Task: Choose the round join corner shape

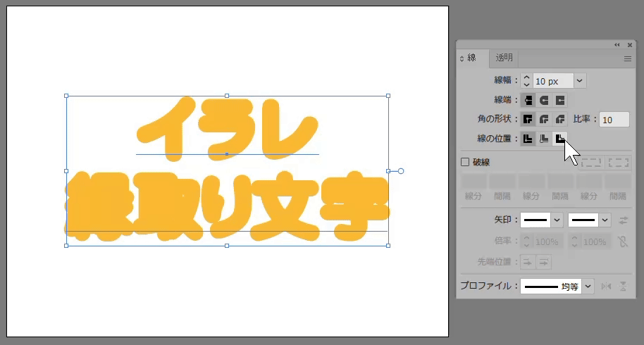Action: (544, 120)
